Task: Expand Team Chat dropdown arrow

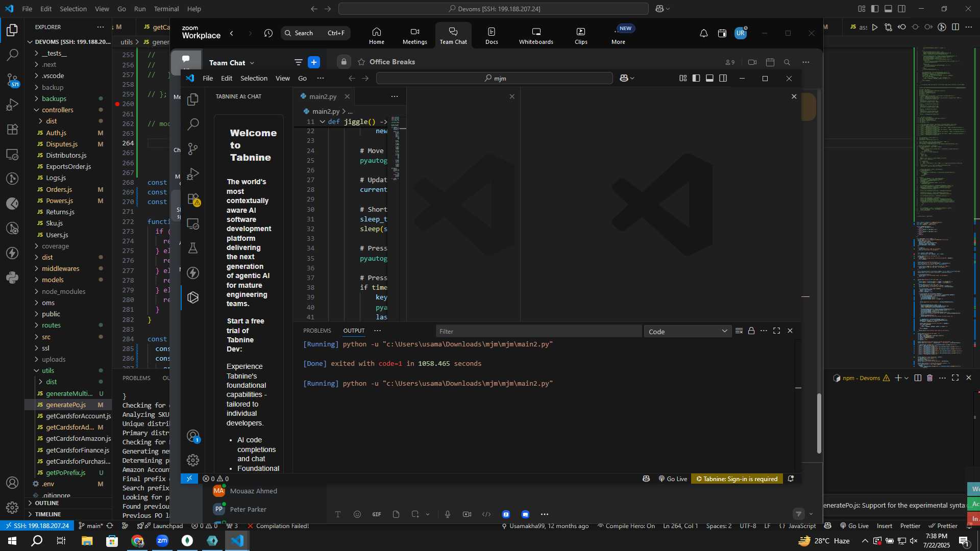Action: tap(252, 63)
